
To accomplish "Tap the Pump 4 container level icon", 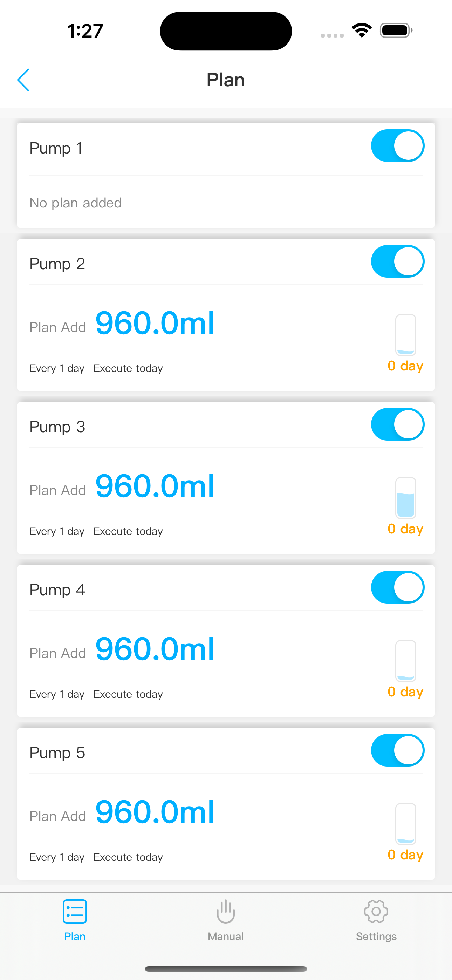I will (x=406, y=661).
